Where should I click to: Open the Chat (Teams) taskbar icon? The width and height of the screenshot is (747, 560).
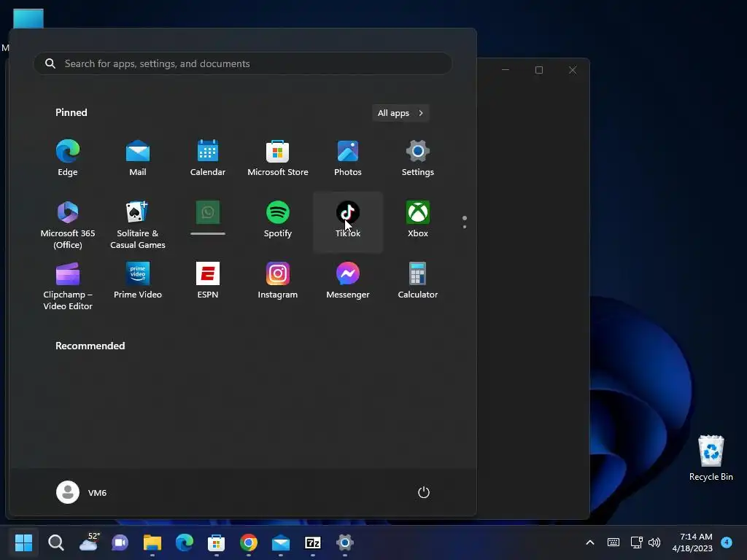tap(120, 542)
